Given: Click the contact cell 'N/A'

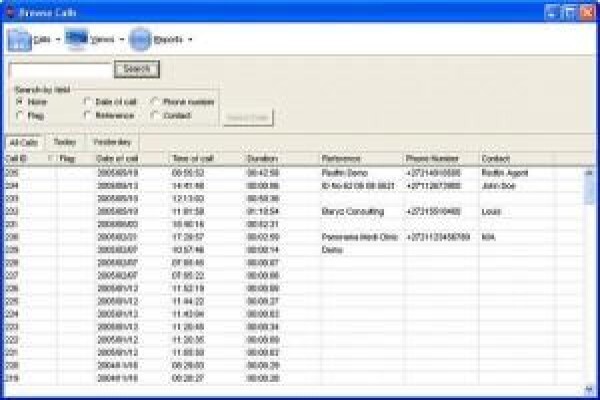Looking at the screenshot, I should coord(488,237).
